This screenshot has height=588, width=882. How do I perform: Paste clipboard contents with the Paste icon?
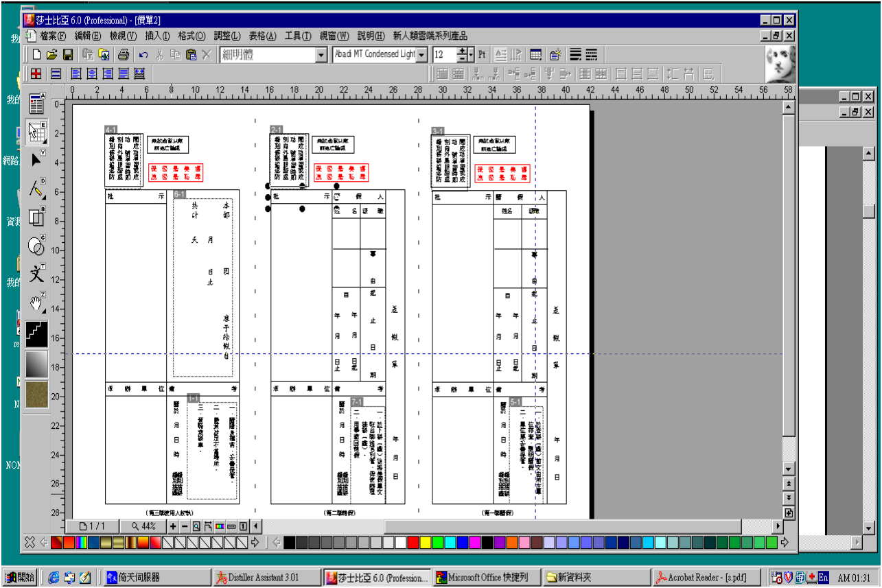(x=192, y=55)
